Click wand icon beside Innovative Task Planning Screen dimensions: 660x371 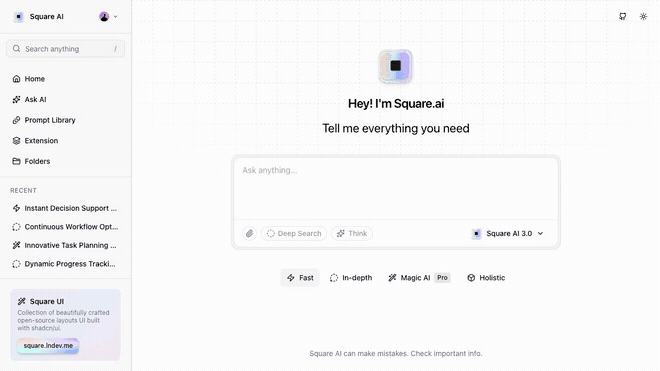tap(16, 245)
